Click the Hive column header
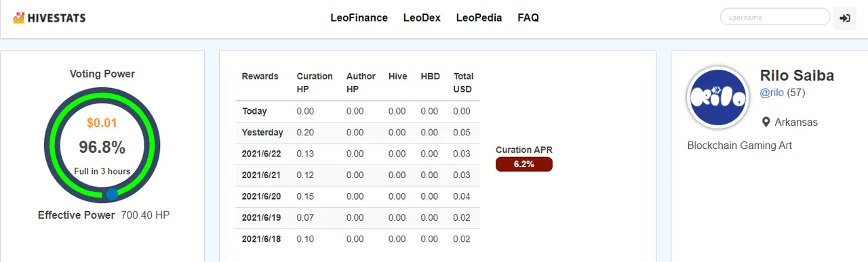 (x=398, y=77)
